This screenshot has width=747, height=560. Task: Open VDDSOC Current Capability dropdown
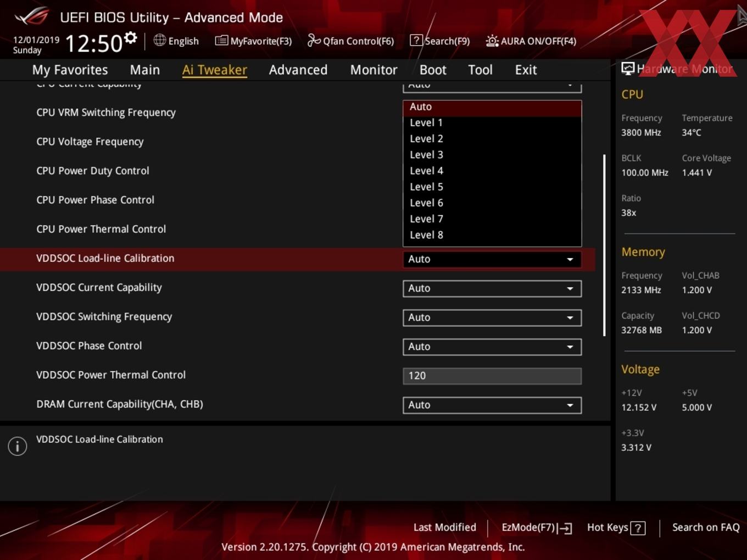click(492, 288)
